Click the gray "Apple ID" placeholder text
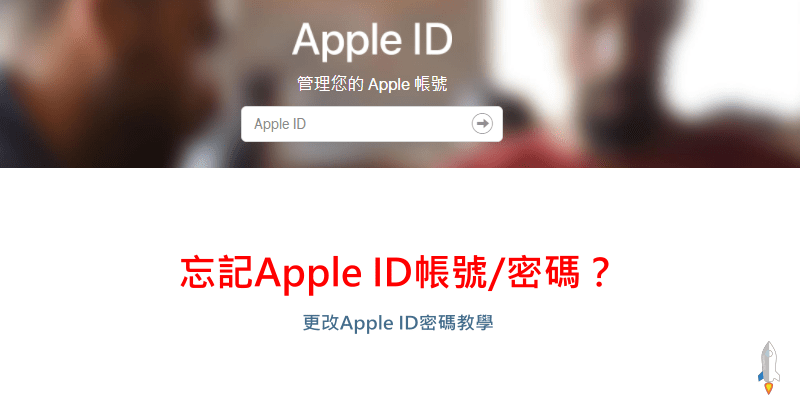This screenshot has width=800, height=400. (x=280, y=124)
